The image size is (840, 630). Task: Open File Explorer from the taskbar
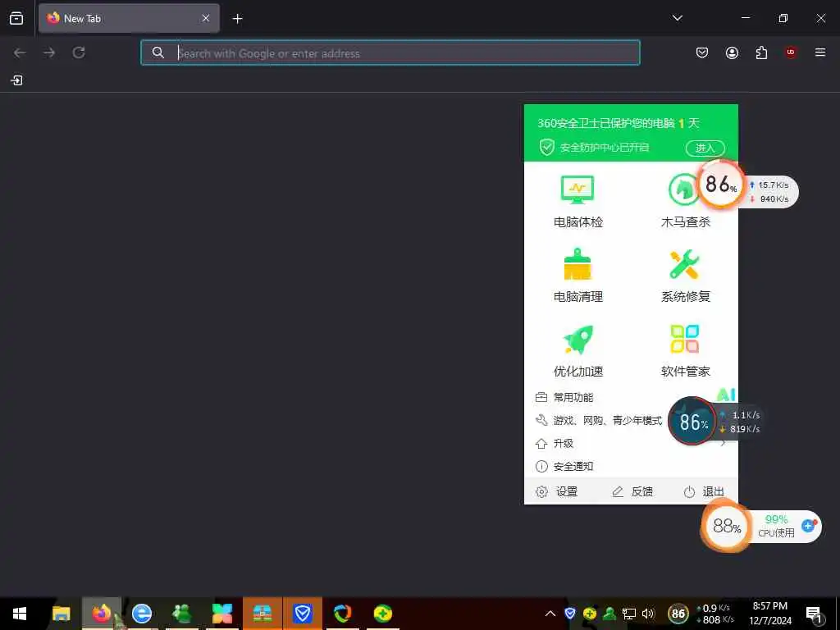pos(61,614)
